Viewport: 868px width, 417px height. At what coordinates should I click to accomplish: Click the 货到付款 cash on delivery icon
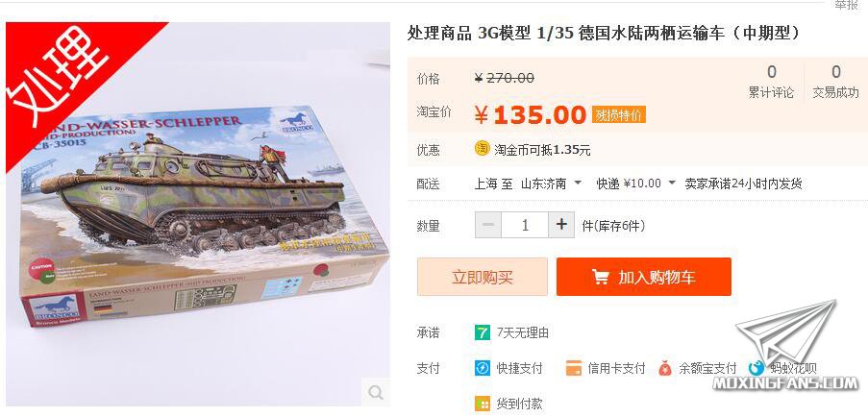click(x=483, y=404)
